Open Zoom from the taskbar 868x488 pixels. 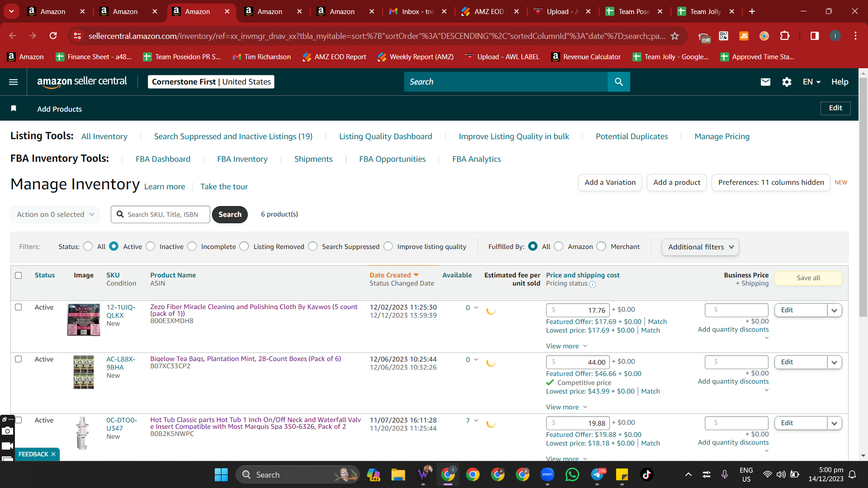coord(547,474)
